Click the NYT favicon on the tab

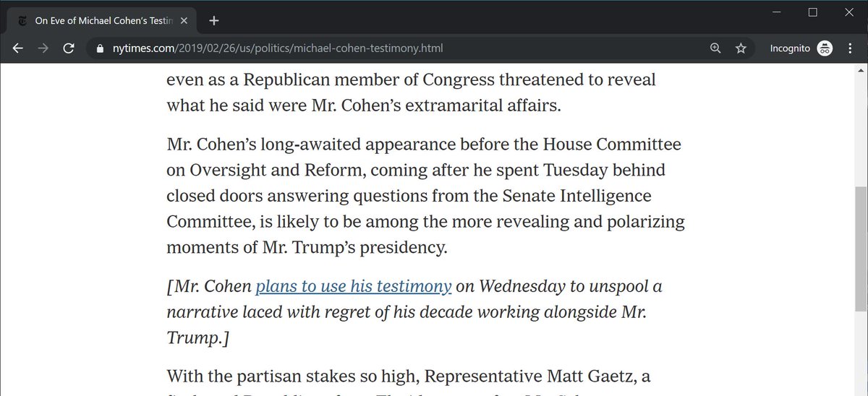pyautogui.click(x=22, y=20)
